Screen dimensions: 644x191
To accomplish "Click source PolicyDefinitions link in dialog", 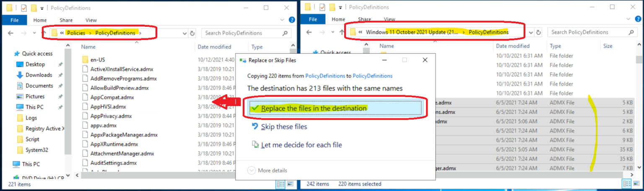I will click(325, 76).
